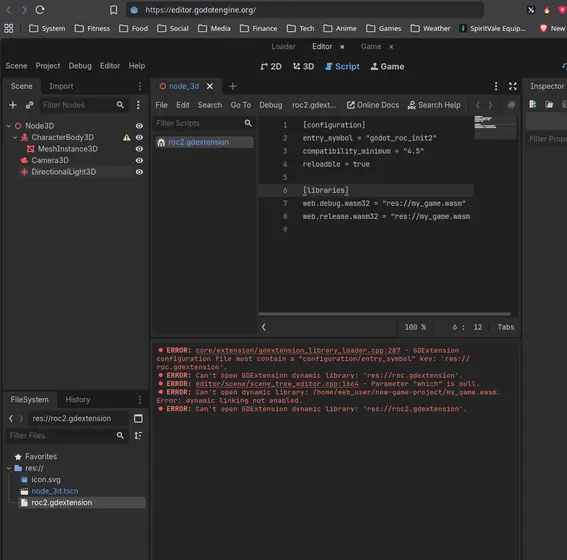Click the code minimap overview
Screen dimensions: 567x560
coord(495,127)
